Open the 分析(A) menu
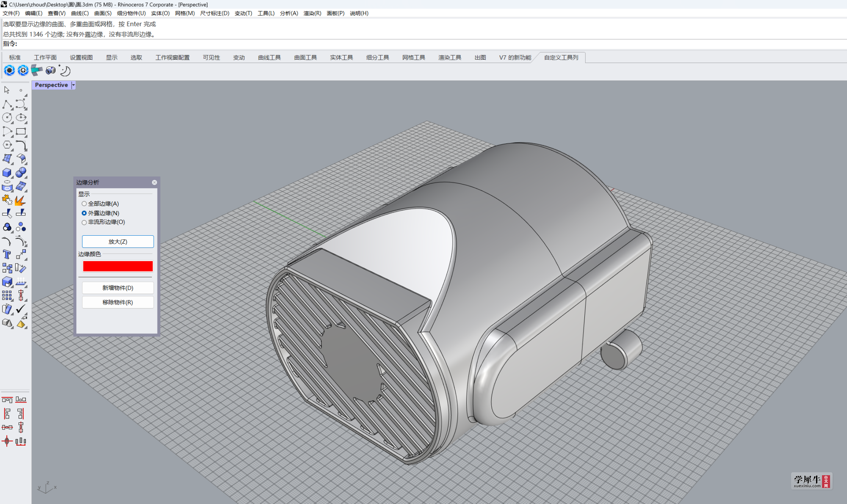 click(289, 13)
